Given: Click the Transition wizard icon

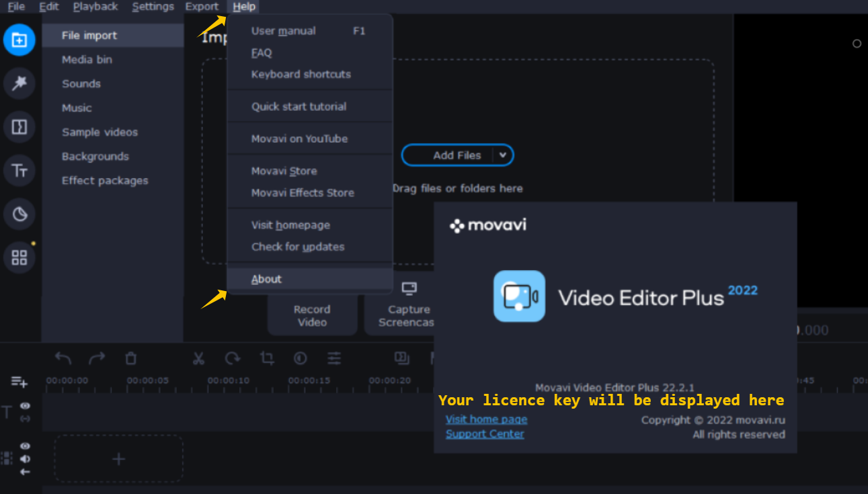Looking at the screenshot, I should 402,358.
